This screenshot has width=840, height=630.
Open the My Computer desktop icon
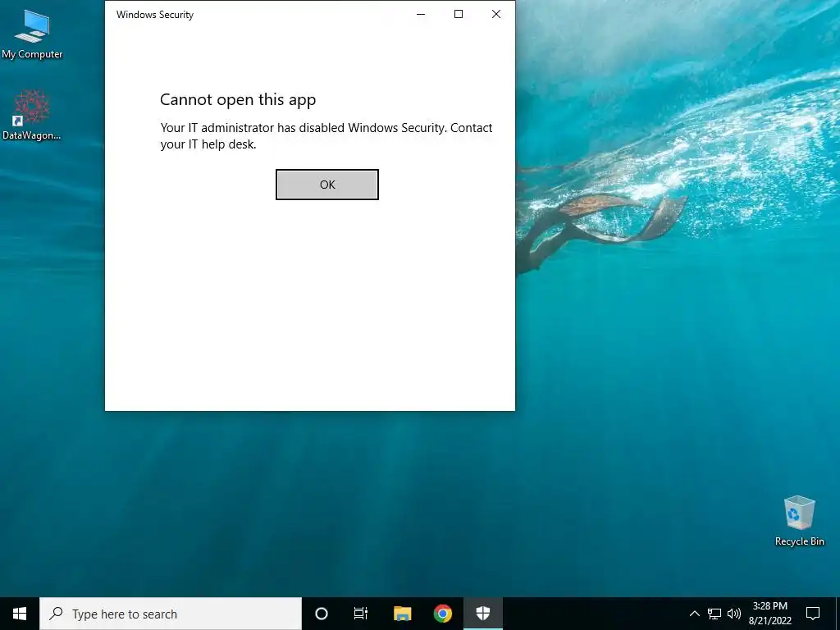(32, 34)
